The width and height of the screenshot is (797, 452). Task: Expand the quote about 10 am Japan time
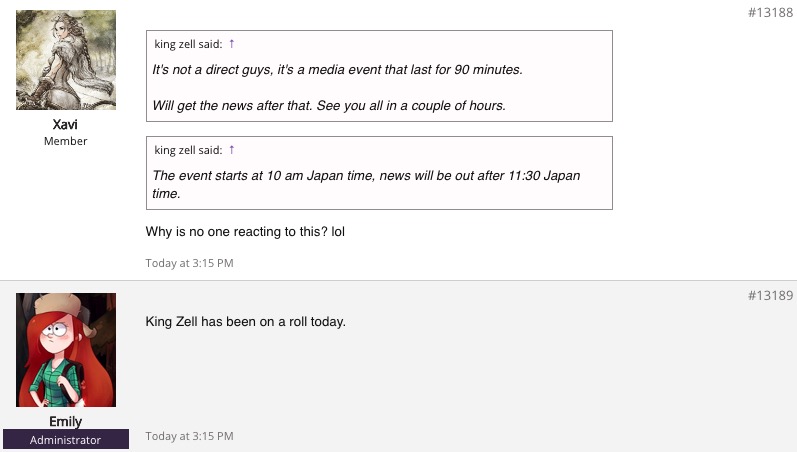(x=379, y=184)
